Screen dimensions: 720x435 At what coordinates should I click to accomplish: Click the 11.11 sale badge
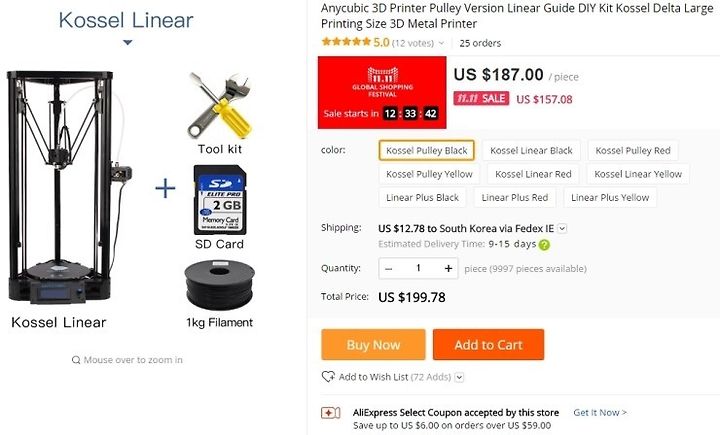pos(481,98)
